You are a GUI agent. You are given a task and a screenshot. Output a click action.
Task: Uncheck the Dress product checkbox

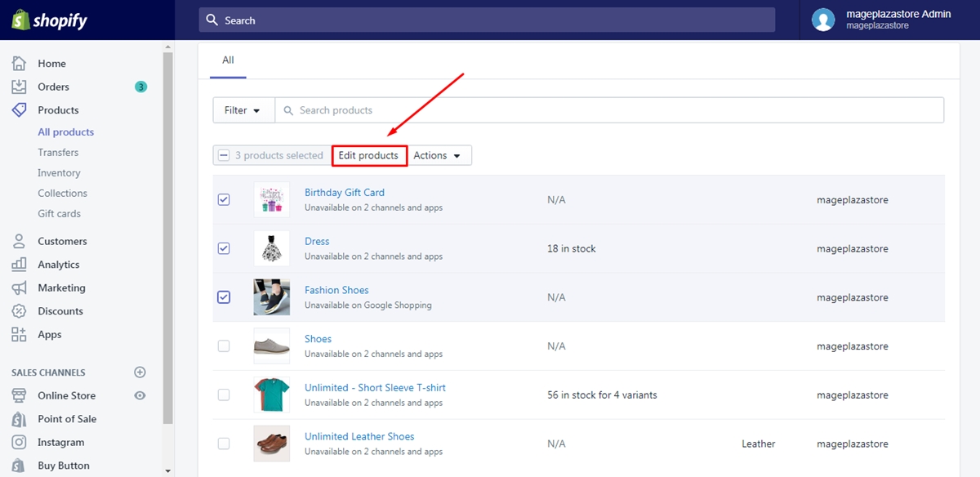point(224,248)
